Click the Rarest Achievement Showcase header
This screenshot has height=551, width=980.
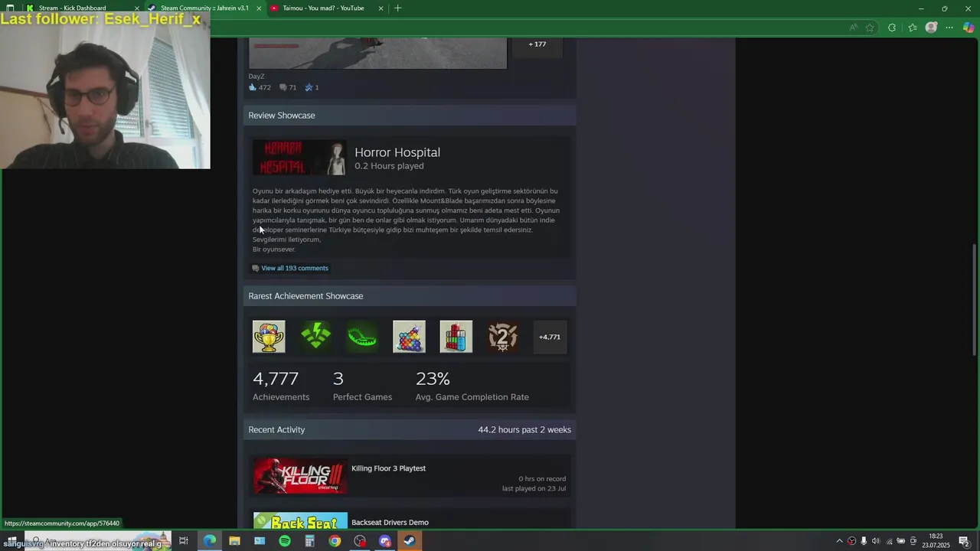410,296
